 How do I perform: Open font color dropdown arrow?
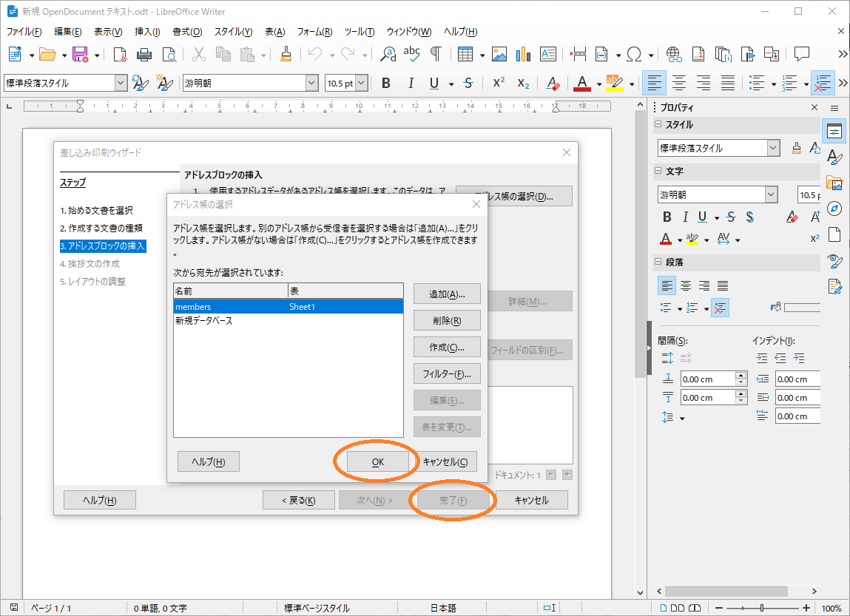[598, 84]
